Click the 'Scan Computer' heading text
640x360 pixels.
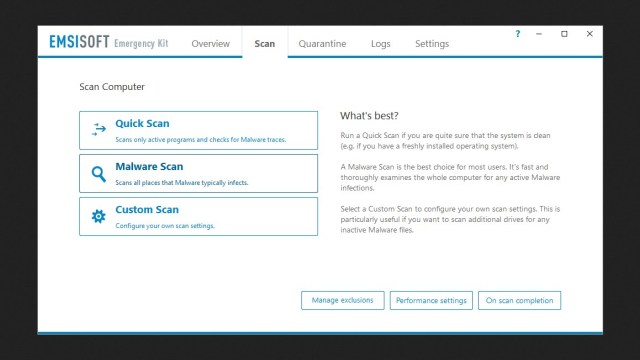point(112,87)
